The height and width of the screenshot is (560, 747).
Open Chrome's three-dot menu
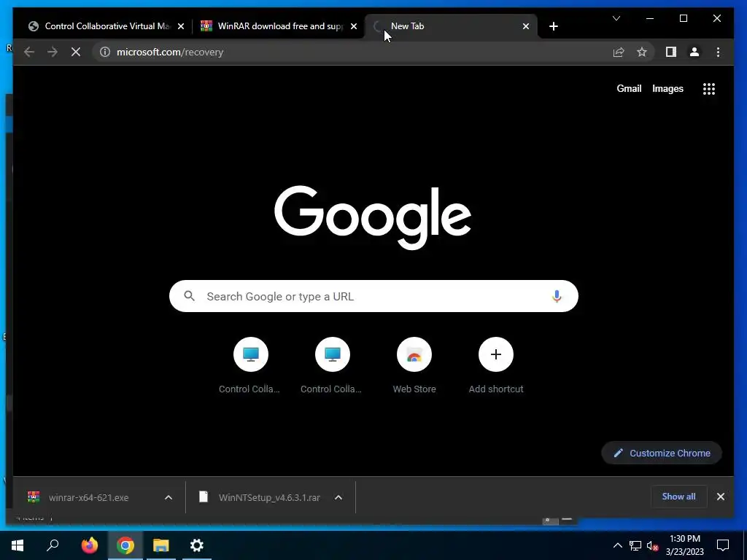point(718,52)
